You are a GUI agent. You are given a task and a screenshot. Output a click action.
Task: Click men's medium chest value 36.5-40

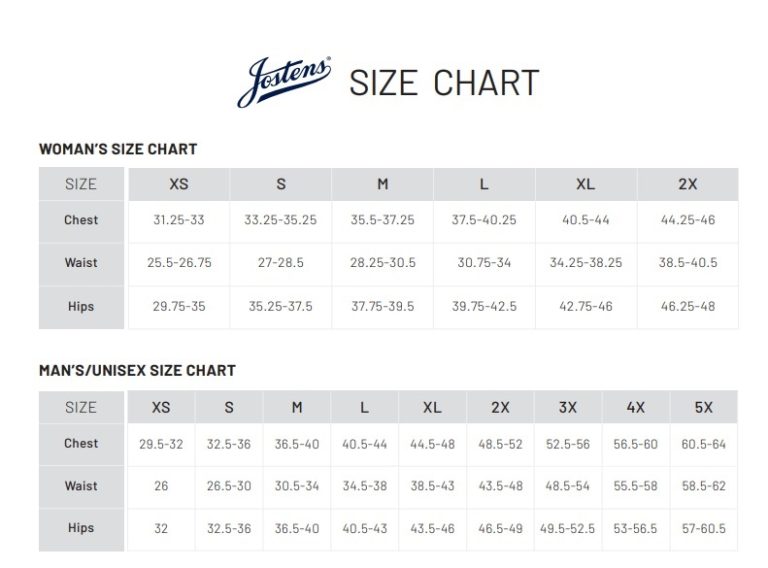(297, 444)
